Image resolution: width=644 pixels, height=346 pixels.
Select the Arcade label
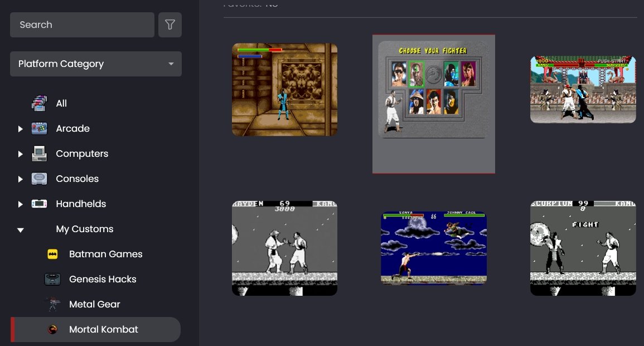point(72,128)
